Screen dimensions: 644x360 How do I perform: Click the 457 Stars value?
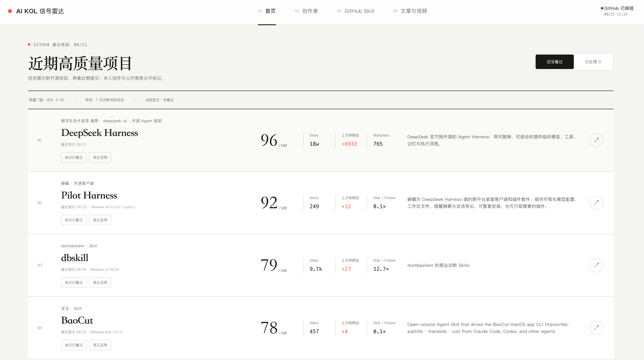tap(314, 331)
